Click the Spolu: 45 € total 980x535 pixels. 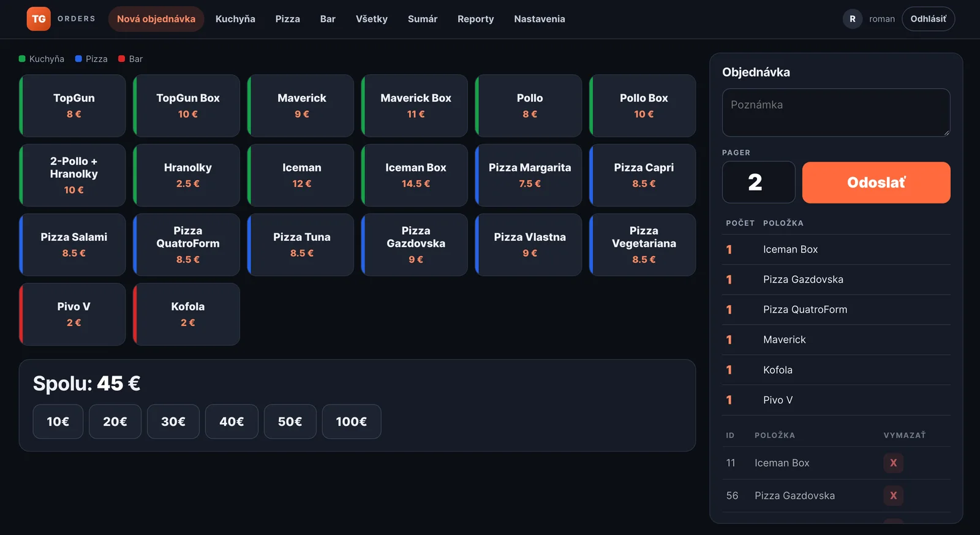point(86,384)
